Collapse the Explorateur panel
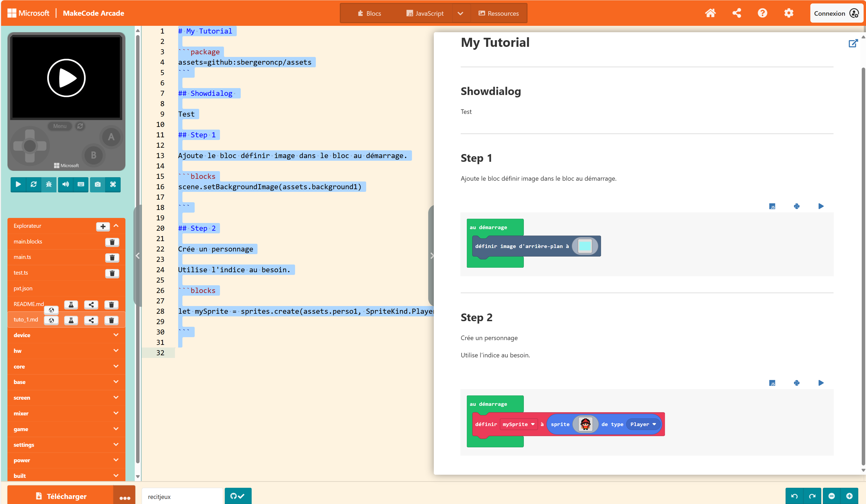Viewport: 866px width, 504px height. pyautogui.click(x=116, y=226)
